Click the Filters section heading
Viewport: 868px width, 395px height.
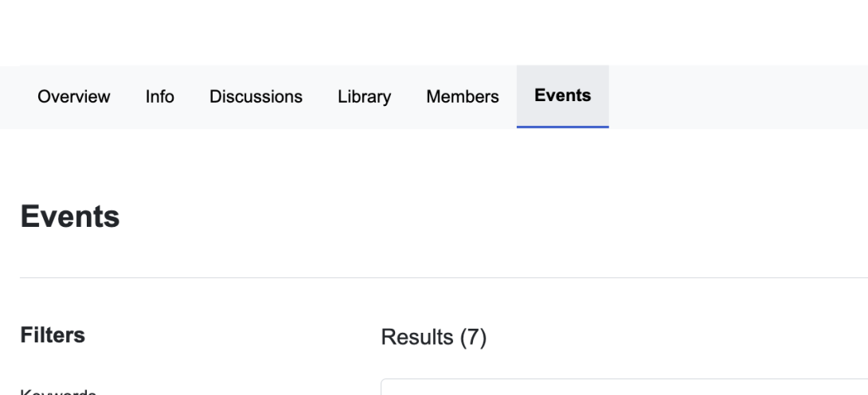coord(53,336)
